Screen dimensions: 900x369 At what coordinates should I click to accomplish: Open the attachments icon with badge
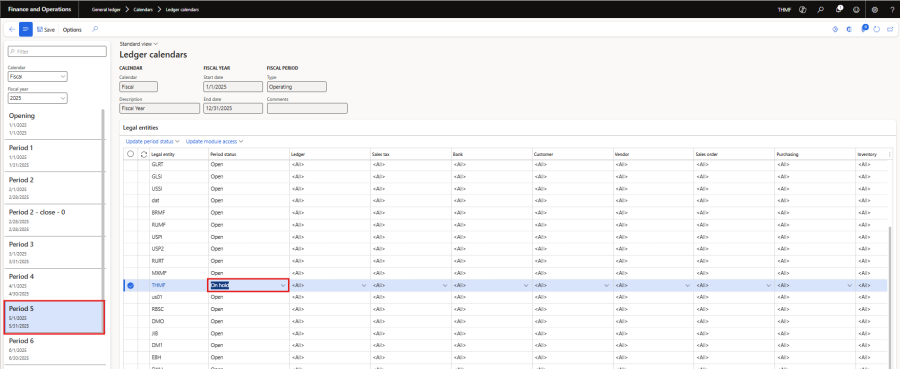(863, 29)
